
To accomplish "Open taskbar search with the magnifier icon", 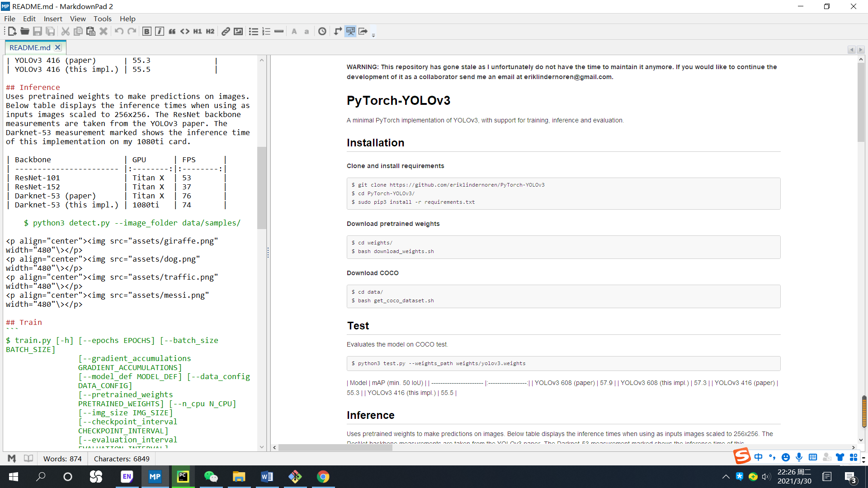I will point(41,477).
